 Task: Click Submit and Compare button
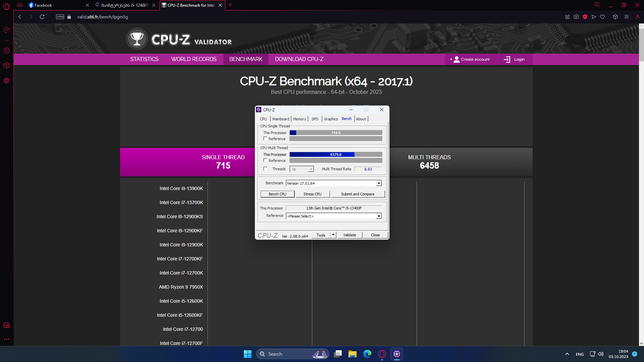pos(358,194)
